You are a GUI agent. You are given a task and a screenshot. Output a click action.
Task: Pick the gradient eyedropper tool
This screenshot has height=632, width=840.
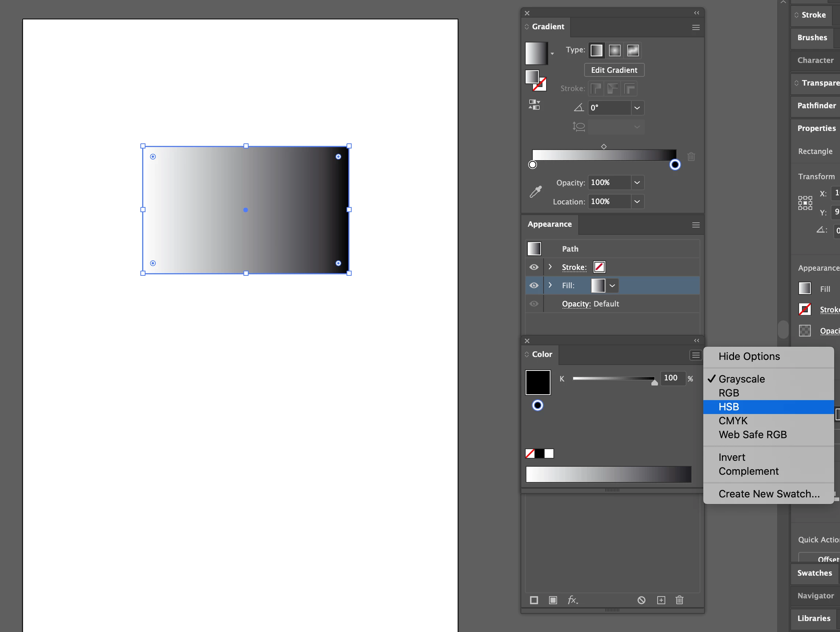[x=536, y=192]
